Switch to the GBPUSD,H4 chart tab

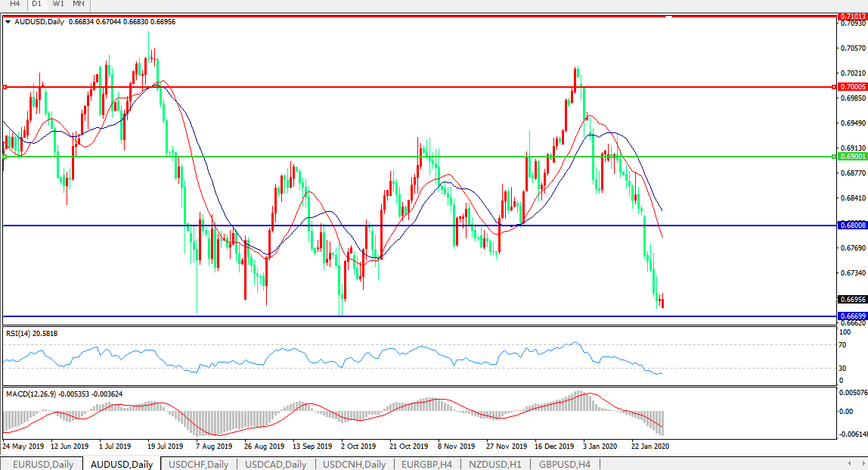pyautogui.click(x=564, y=464)
